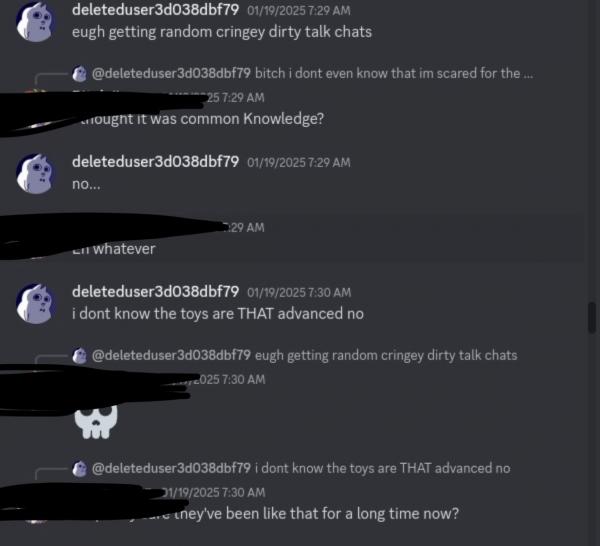
Task: Jump to the replied 'eugh getting random cringey dirty talk chats' preview
Action: pyautogui.click(x=386, y=355)
